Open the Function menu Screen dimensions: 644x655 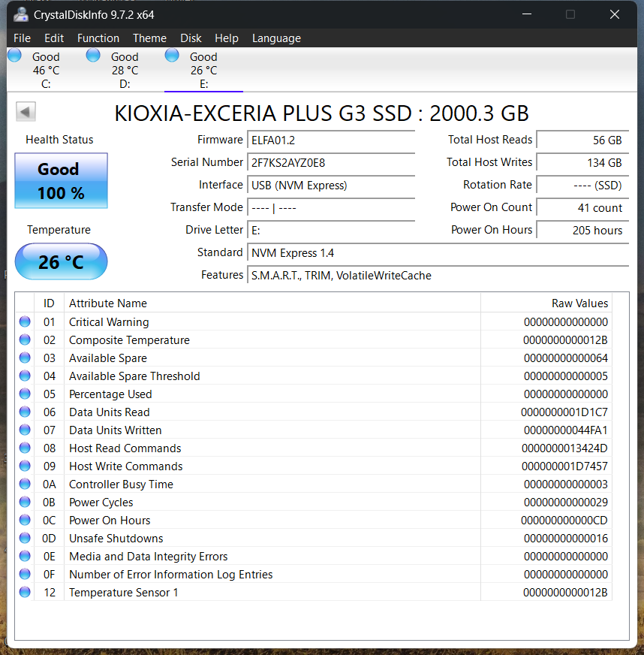(98, 38)
